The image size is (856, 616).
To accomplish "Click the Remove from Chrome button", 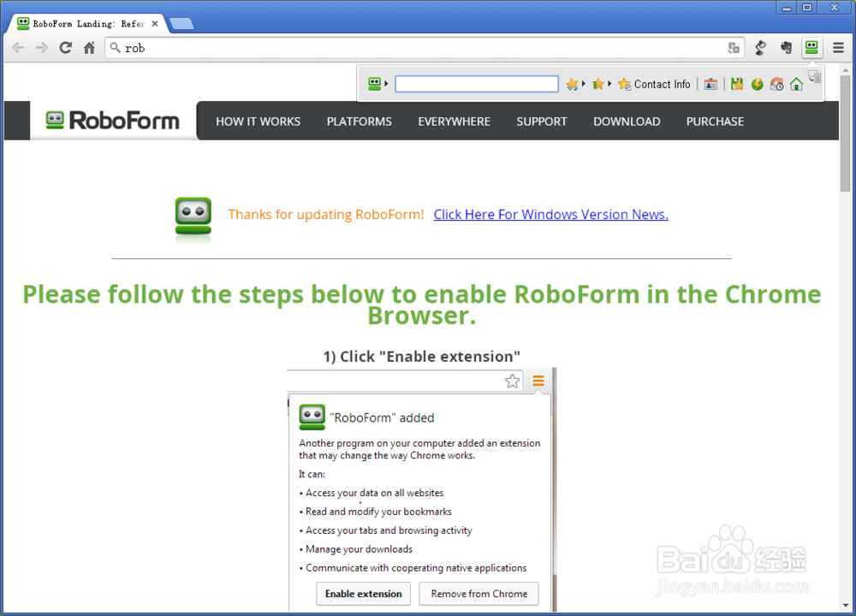I will 479,594.
